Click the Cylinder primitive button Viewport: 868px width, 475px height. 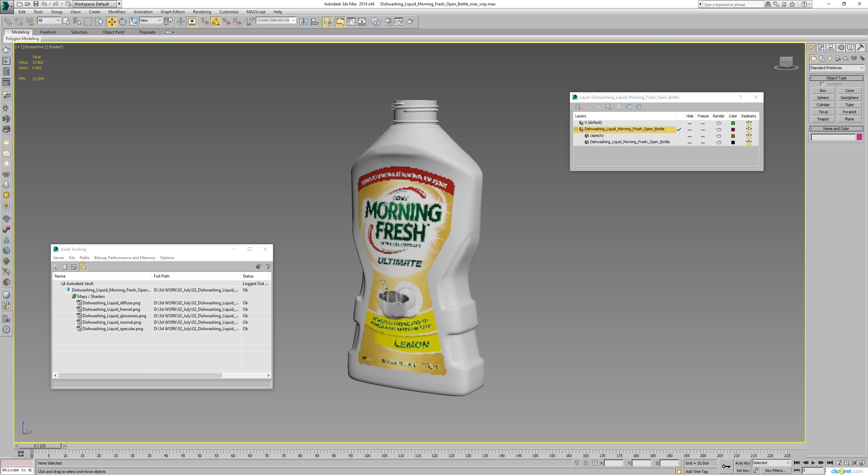(x=823, y=105)
